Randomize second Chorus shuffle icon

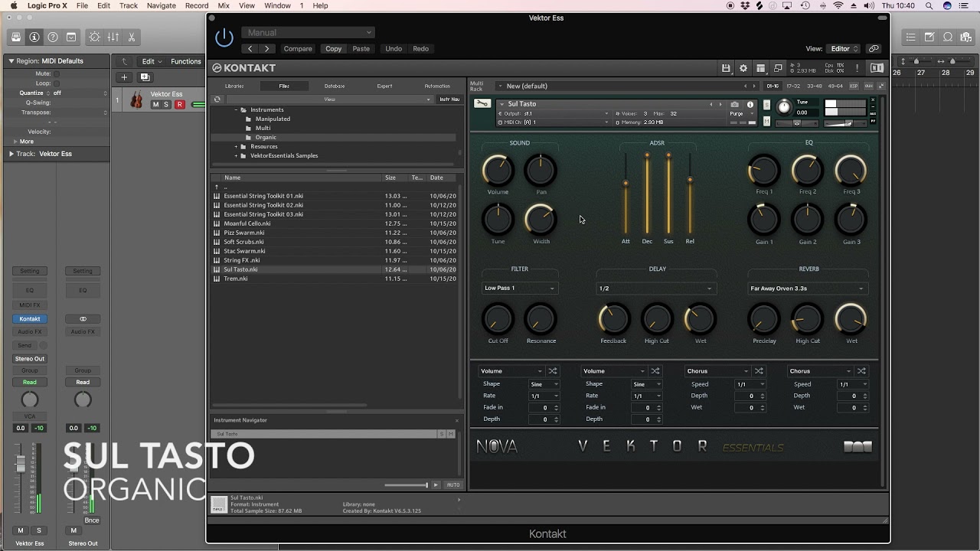[x=861, y=371]
